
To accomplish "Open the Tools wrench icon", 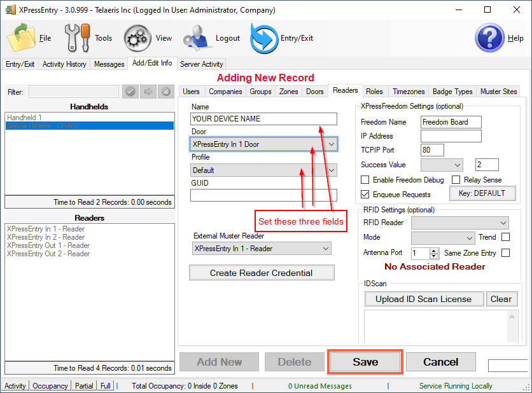I will tap(78, 38).
